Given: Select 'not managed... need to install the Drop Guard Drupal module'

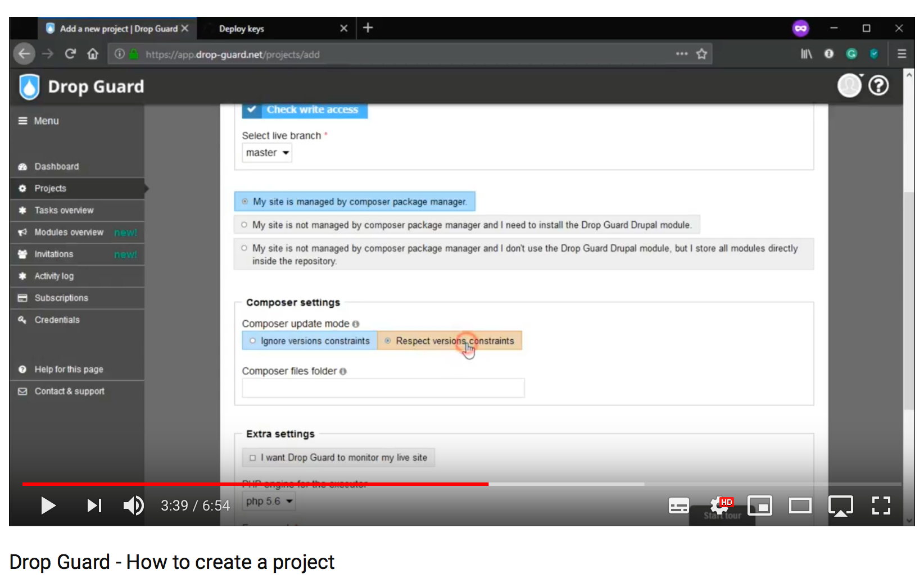Looking at the screenshot, I should [x=467, y=225].
